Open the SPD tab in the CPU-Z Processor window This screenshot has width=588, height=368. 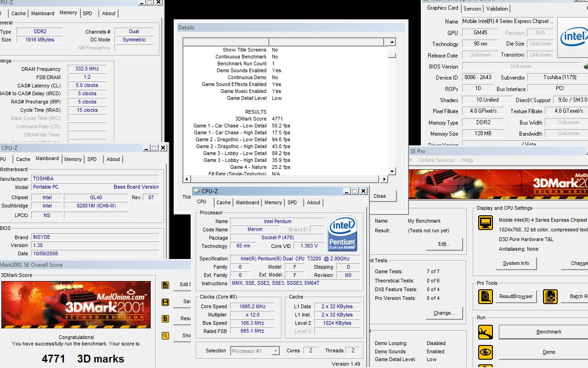[x=292, y=202]
